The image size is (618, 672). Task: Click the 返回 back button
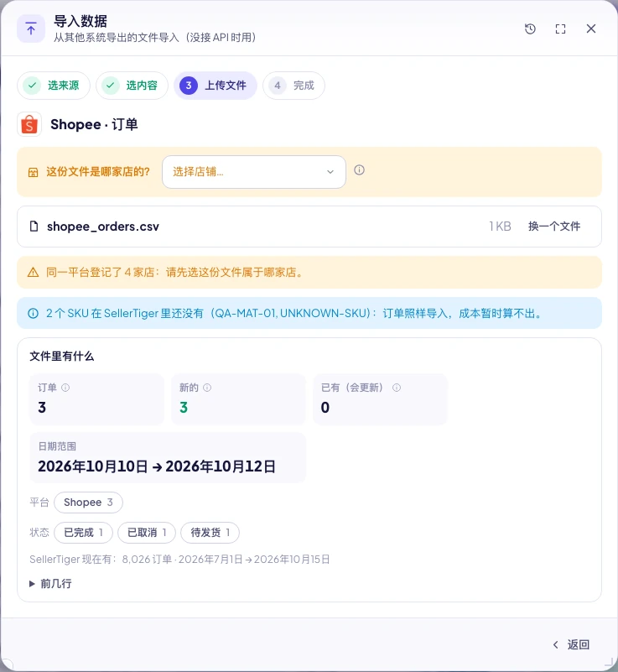tap(571, 644)
